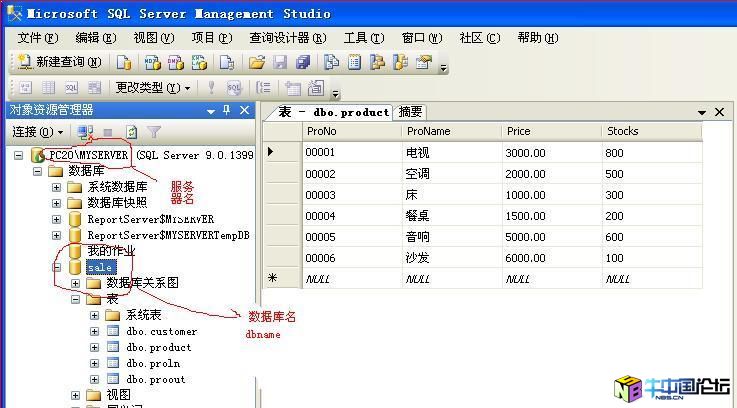Expand the dbo.customer table node
The height and width of the screenshot is (408, 737).
(94, 331)
